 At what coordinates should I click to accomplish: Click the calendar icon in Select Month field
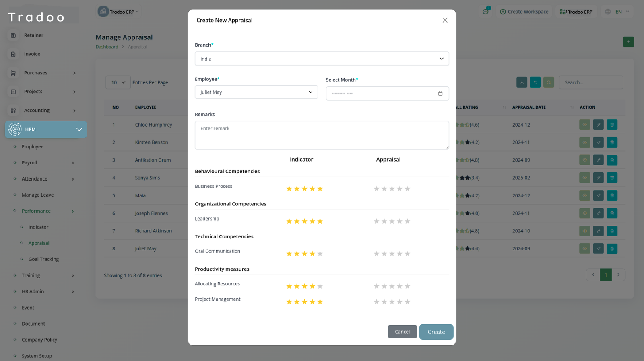click(440, 94)
